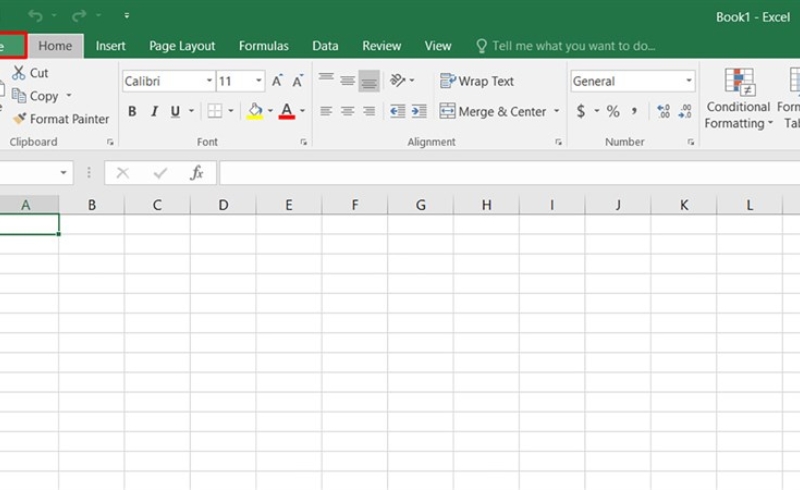Go to the Review tab

coord(382,46)
